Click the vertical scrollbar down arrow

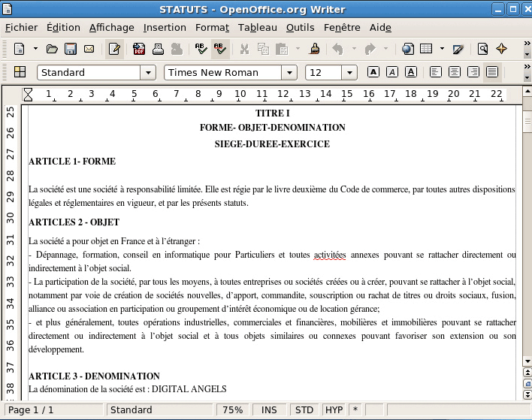click(527, 361)
